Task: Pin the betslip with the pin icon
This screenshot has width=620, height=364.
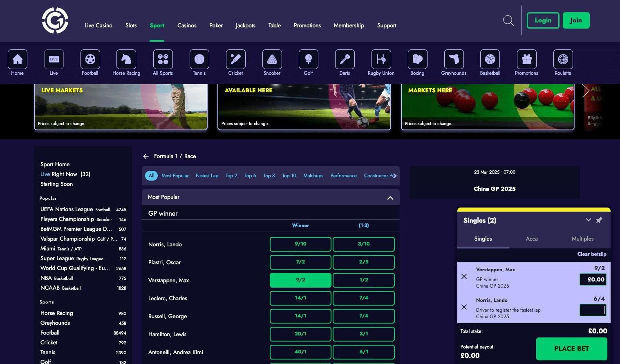Action: coord(599,220)
